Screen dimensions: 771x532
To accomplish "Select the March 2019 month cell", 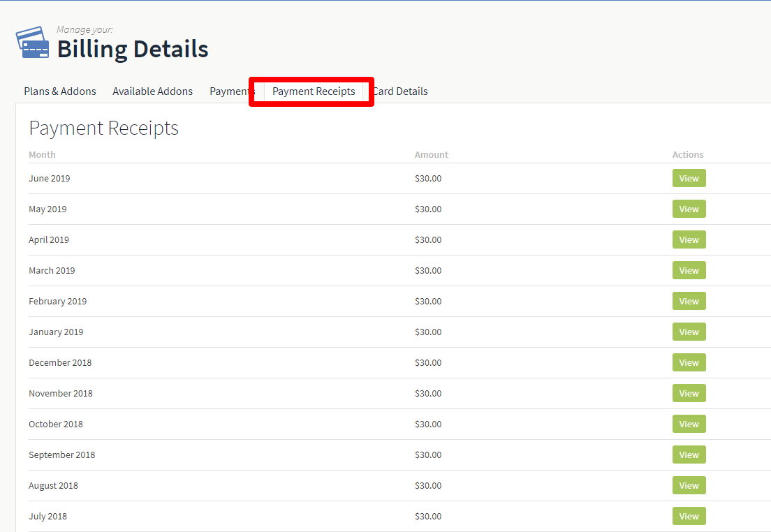I will [x=52, y=270].
